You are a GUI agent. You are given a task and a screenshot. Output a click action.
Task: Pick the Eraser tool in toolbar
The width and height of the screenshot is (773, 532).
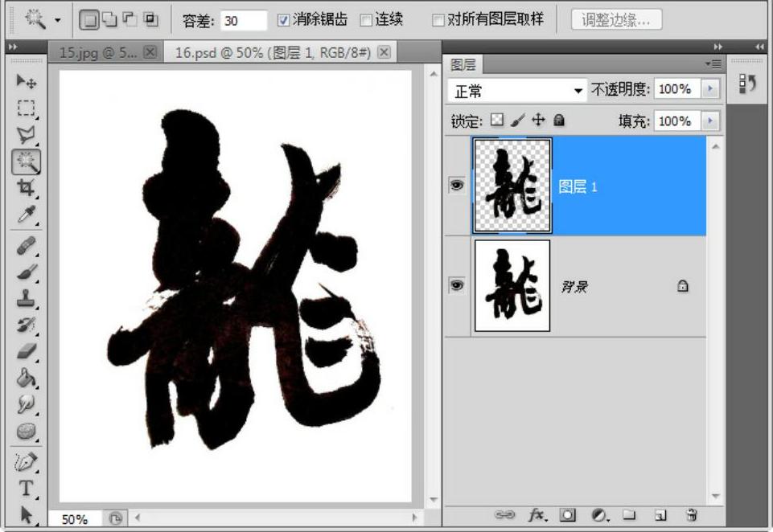[27, 350]
